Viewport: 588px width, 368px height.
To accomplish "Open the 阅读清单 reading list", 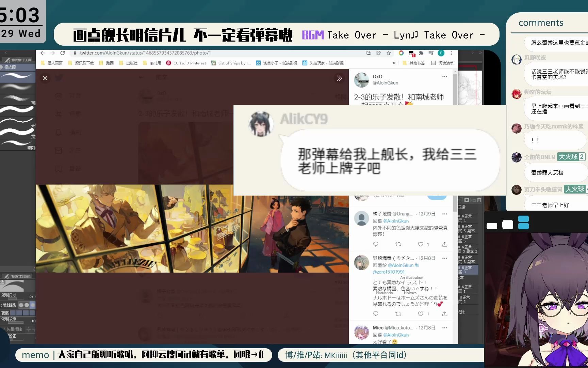I will pos(442,63).
